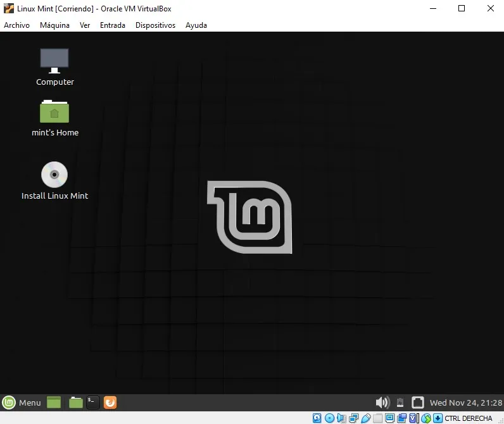Open the clock calendar Wed Nov 24

coord(466,402)
